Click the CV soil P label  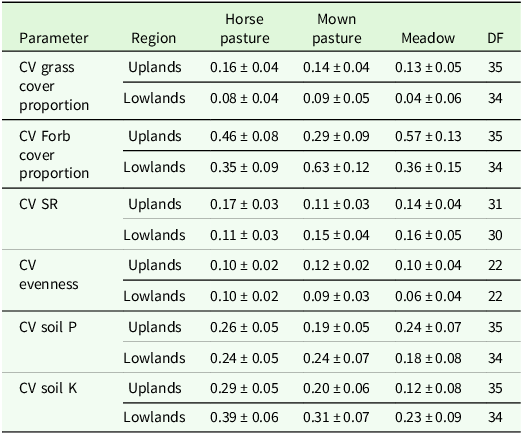[x=48, y=327]
